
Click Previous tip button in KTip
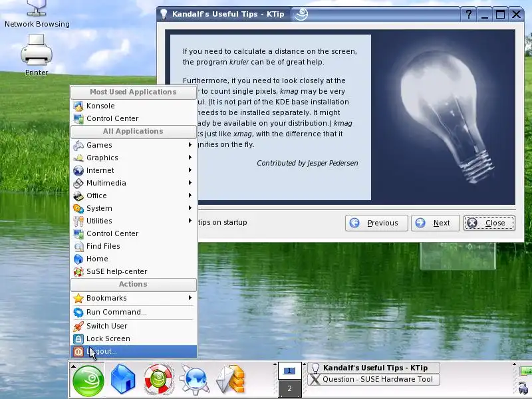coord(376,223)
